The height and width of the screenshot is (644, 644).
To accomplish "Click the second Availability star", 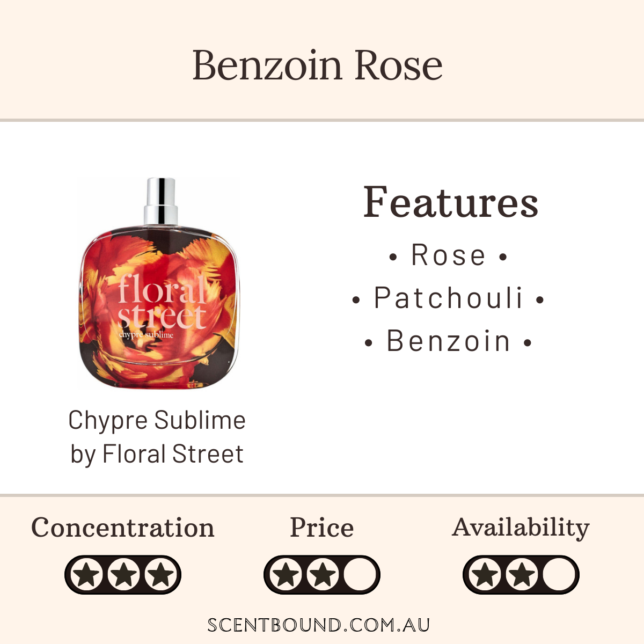I will tap(522, 575).
